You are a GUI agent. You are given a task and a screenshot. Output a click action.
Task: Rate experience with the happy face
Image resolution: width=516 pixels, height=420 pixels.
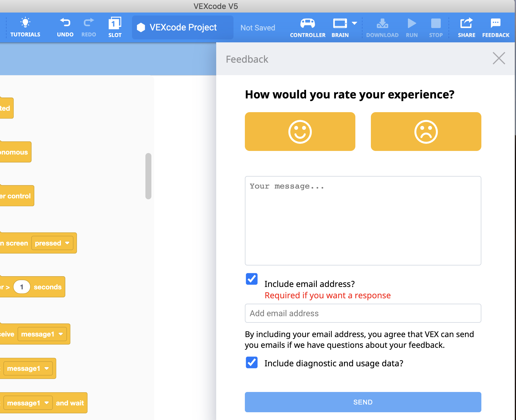coord(300,132)
